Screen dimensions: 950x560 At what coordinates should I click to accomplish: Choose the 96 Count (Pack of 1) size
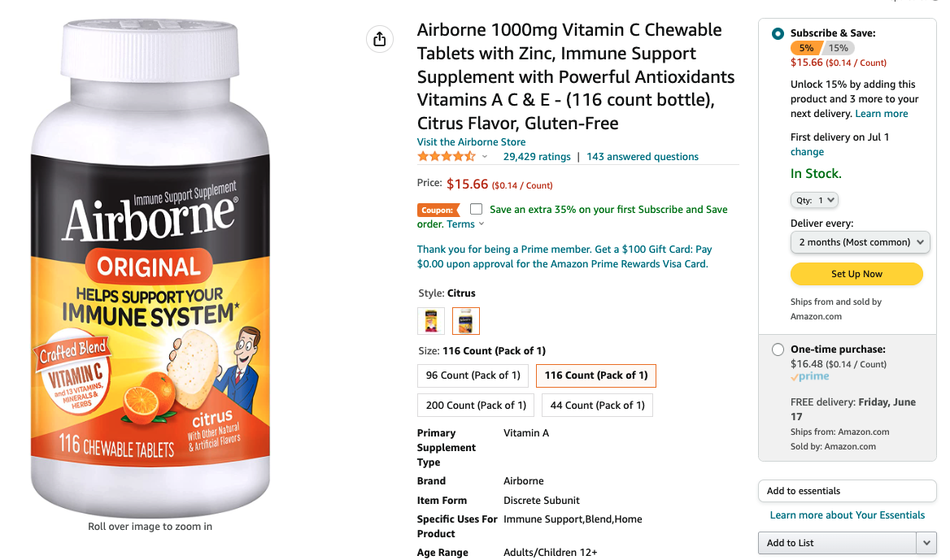click(473, 376)
